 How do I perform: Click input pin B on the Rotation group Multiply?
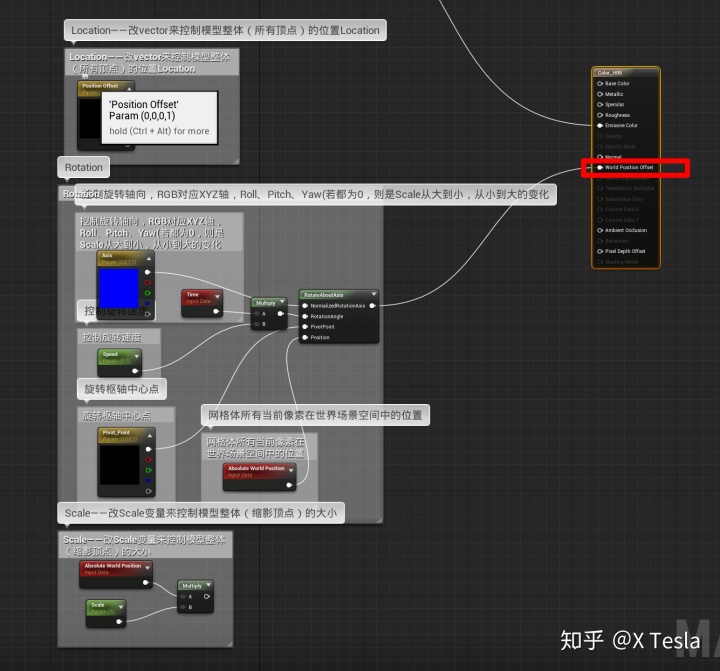coord(257,324)
